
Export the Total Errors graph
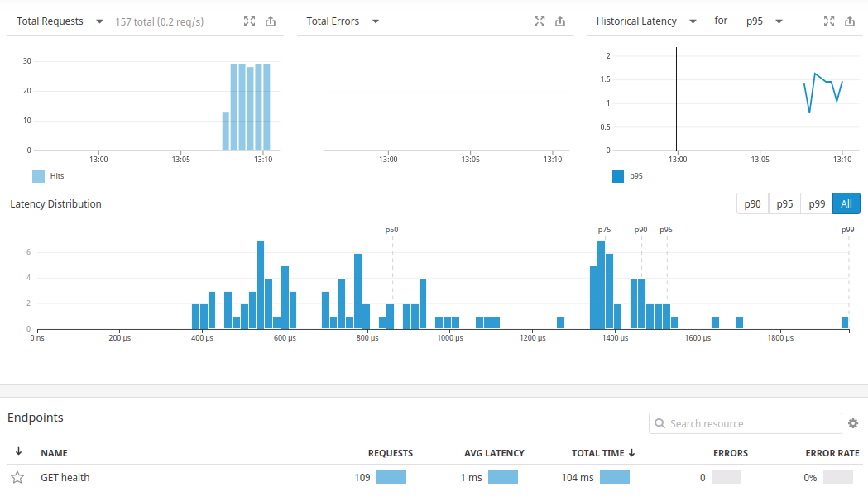click(560, 21)
